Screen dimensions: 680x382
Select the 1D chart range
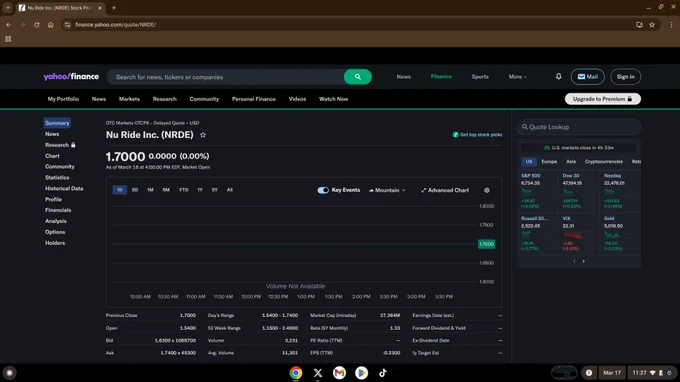120,189
